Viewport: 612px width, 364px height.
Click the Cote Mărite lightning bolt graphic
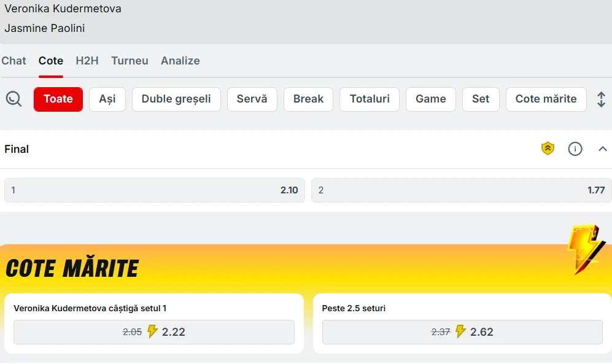[x=587, y=249]
